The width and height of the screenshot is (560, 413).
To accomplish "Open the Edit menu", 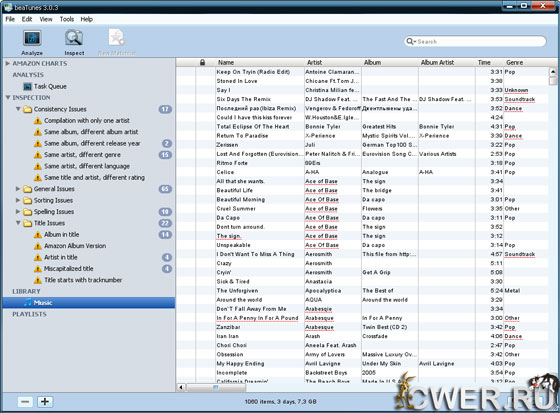I will (27, 19).
